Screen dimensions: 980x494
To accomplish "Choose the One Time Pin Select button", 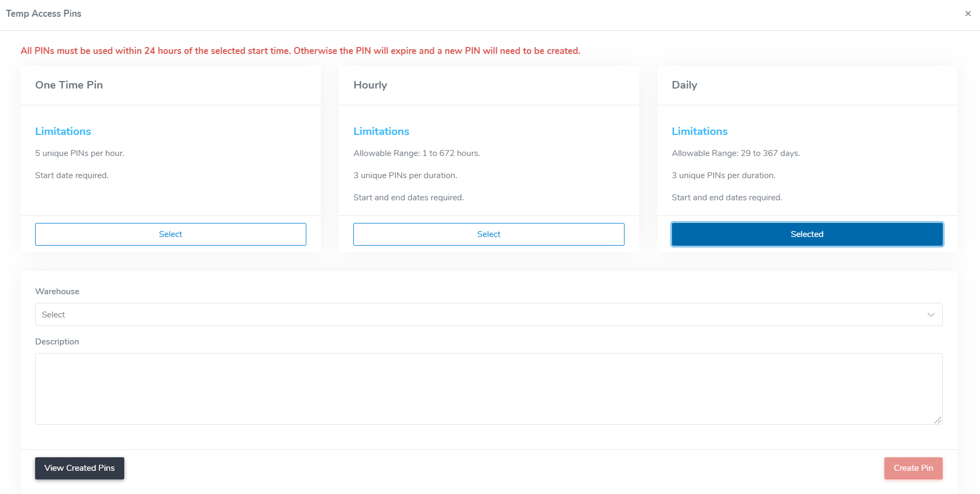I will coord(171,234).
